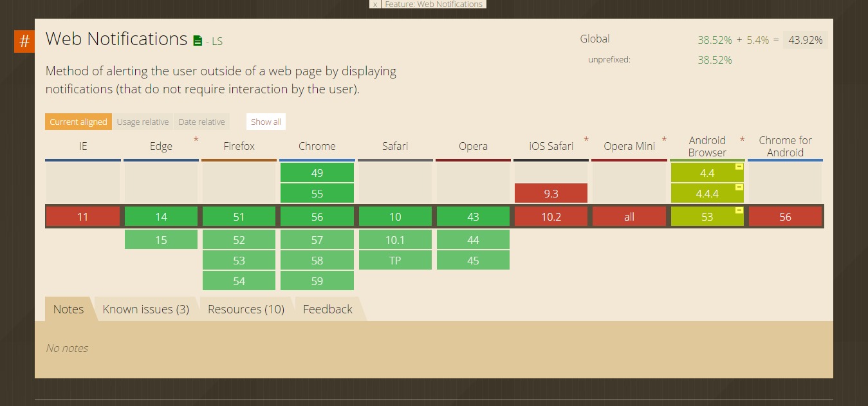868x406 pixels.
Task: Click note marker on Android Browser 4.4.4
Action: 739,187
